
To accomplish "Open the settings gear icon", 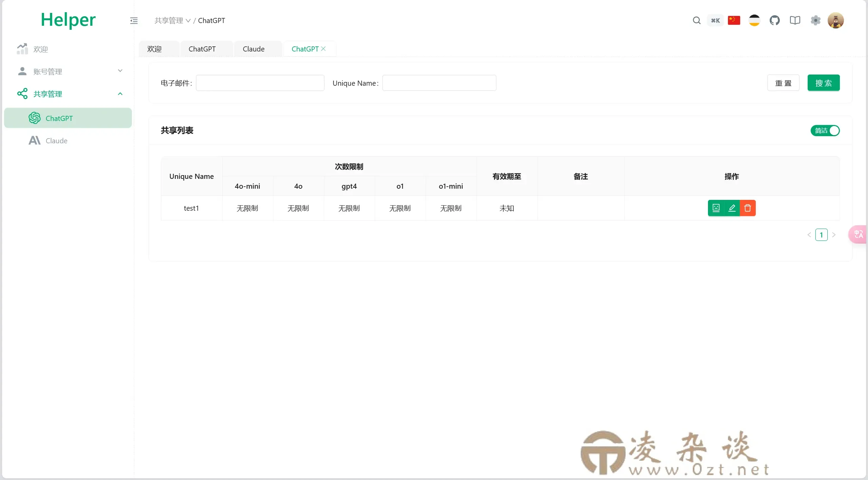I will (815, 21).
